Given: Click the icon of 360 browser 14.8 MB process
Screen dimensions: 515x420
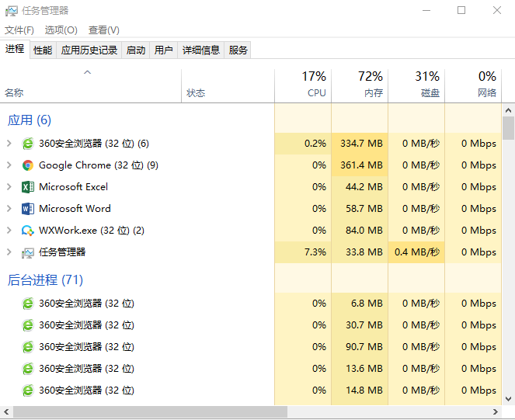Looking at the screenshot, I should [x=28, y=390].
